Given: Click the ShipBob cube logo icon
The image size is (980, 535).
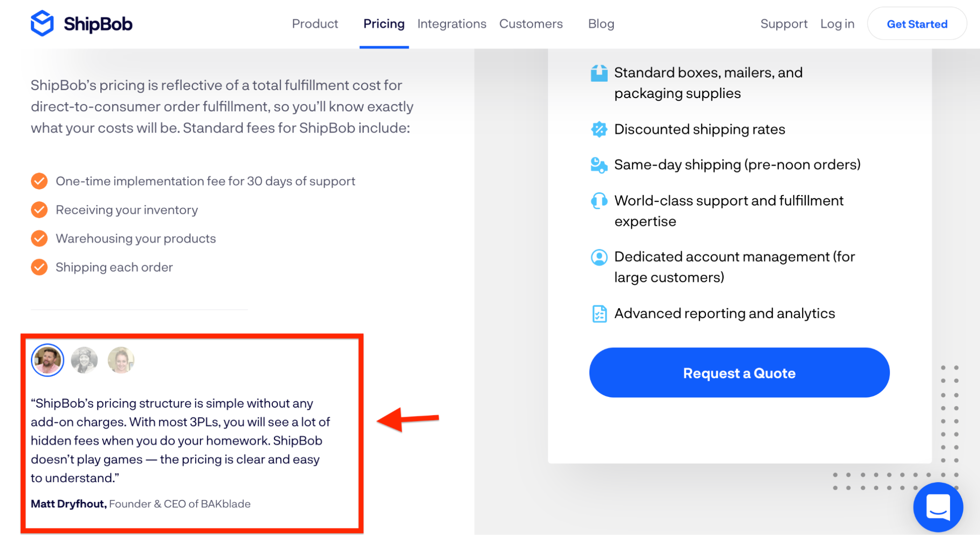Looking at the screenshot, I should click(x=42, y=23).
